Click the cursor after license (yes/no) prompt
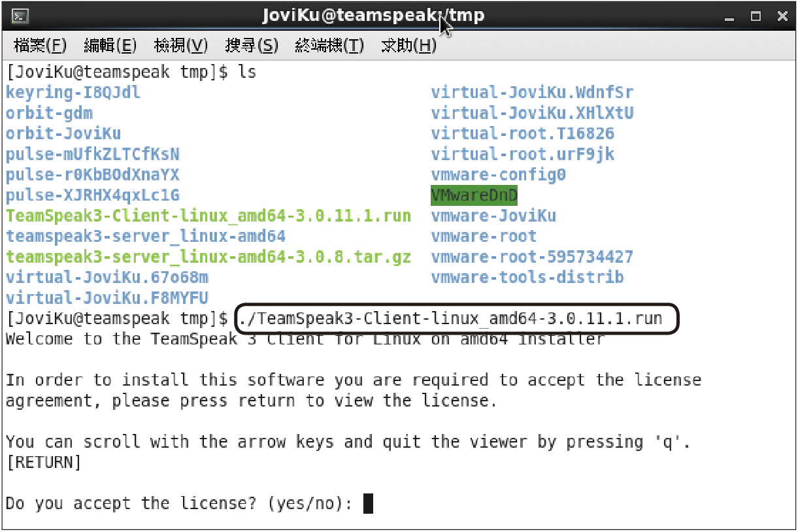 coord(368,504)
